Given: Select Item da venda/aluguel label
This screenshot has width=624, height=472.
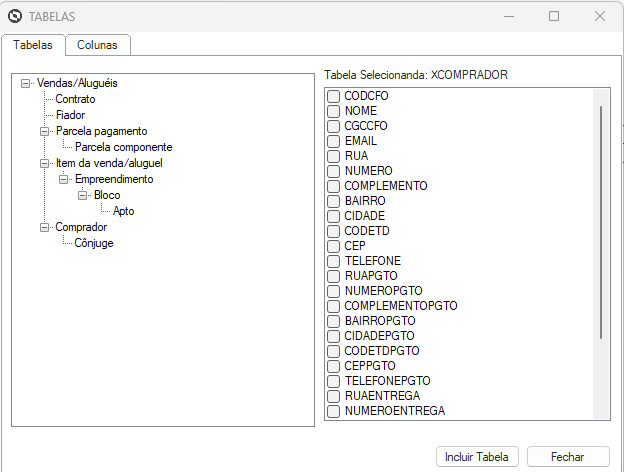Looking at the screenshot, I should point(109,163).
